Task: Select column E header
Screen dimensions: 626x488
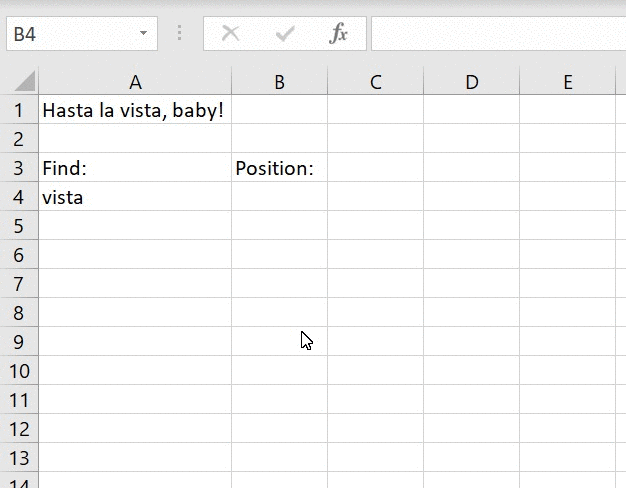Action: (x=567, y=82)
